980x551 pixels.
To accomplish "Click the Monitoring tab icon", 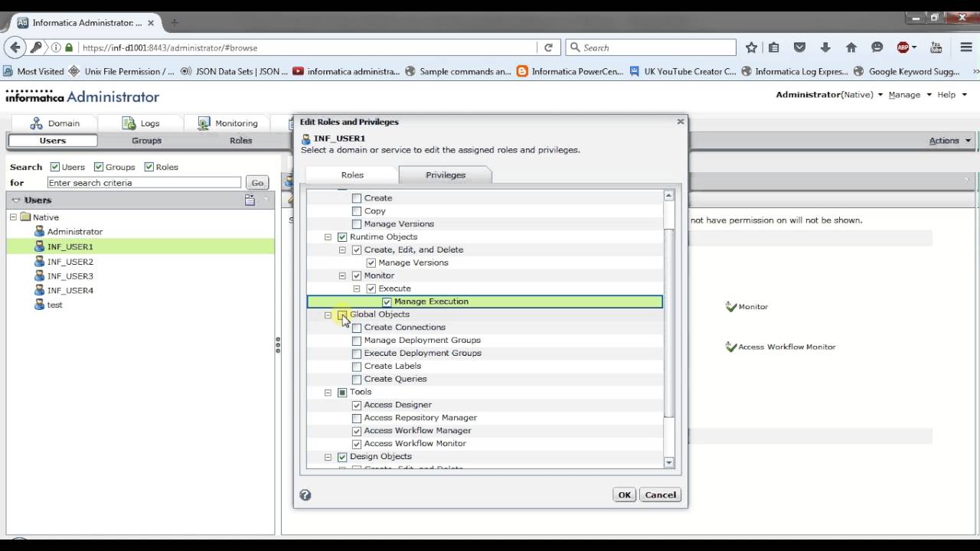I will (204, 123).
